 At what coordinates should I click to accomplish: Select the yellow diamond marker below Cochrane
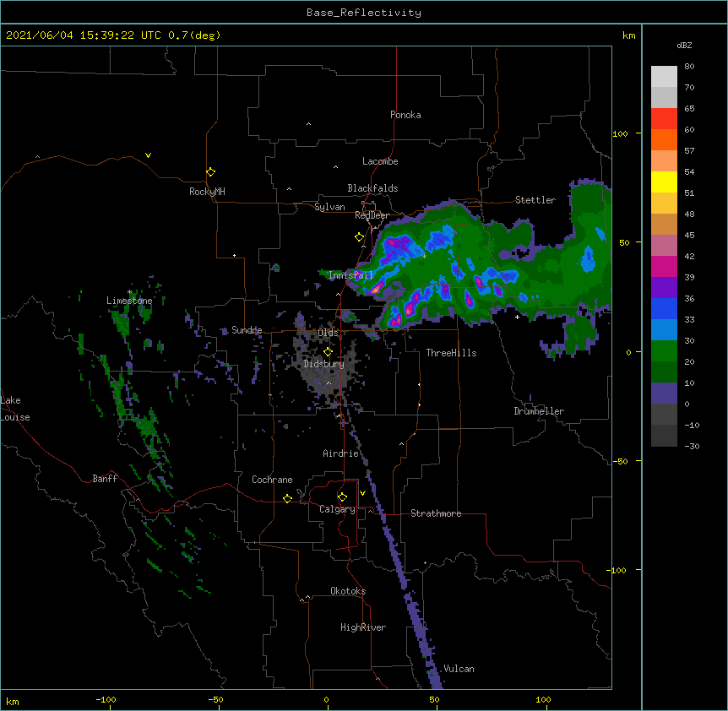pyautogui.click(x=287, y=498)
